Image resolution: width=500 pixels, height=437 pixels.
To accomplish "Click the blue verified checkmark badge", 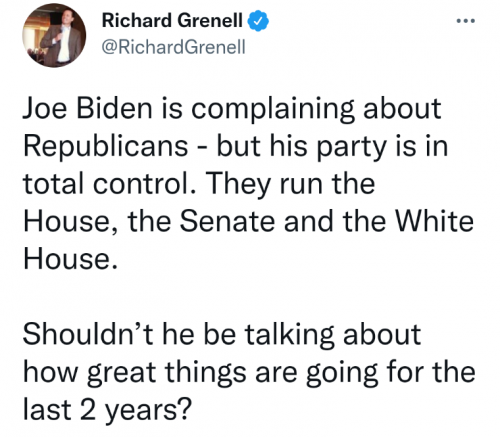I will 258,21.
